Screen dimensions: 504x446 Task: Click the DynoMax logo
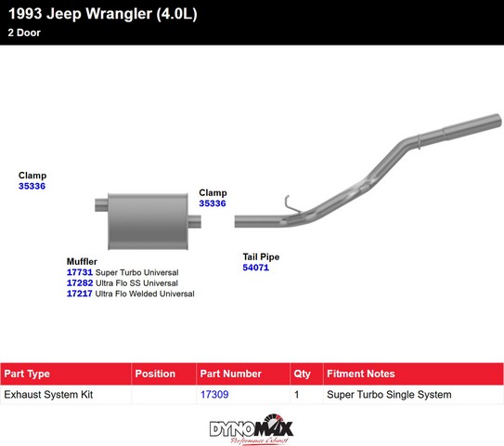point(251,429)
